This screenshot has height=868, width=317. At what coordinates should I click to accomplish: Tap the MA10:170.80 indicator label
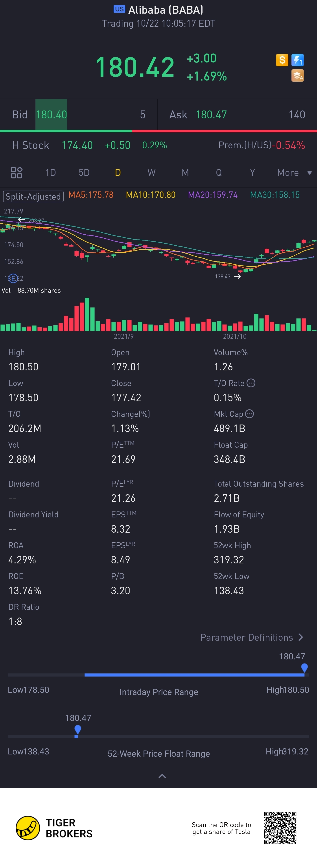151,195
